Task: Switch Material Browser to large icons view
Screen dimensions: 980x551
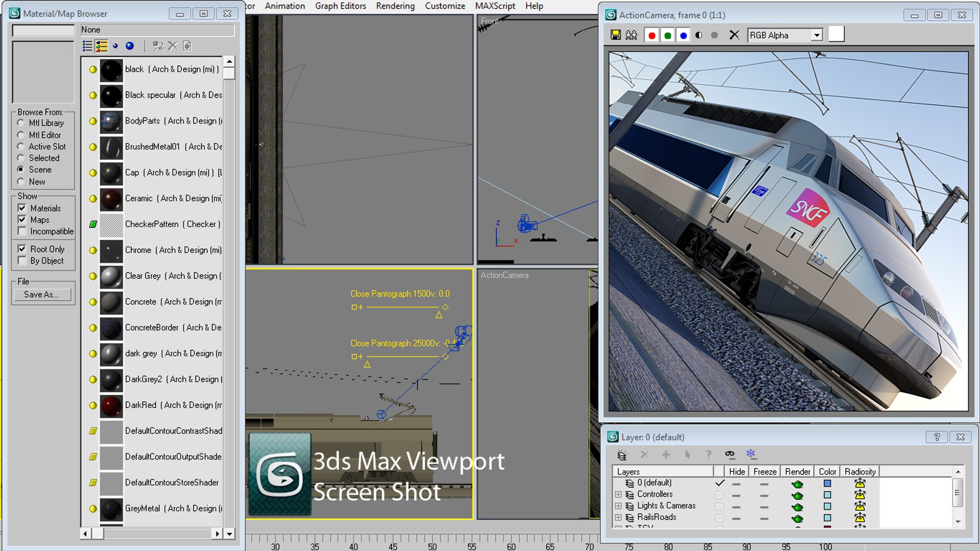Action: point(130,46)
